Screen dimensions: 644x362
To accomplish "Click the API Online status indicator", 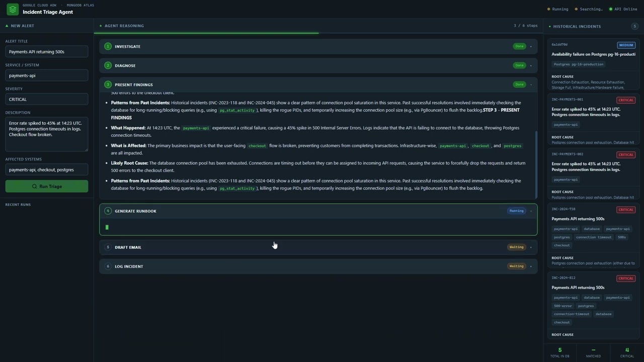I will tap(623, 9).
